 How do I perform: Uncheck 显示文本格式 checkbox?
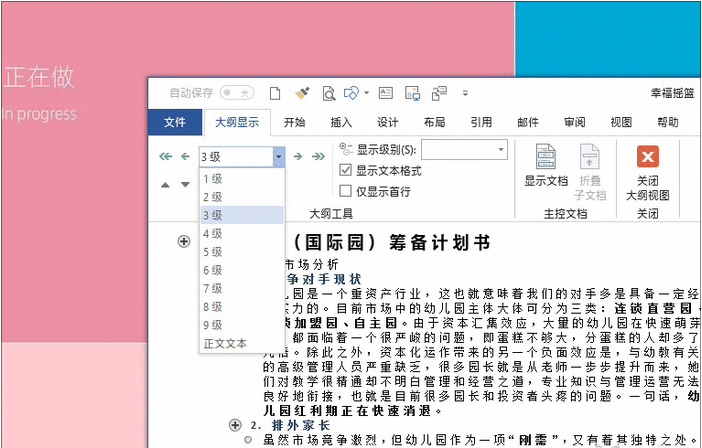[x=345, y=170]
